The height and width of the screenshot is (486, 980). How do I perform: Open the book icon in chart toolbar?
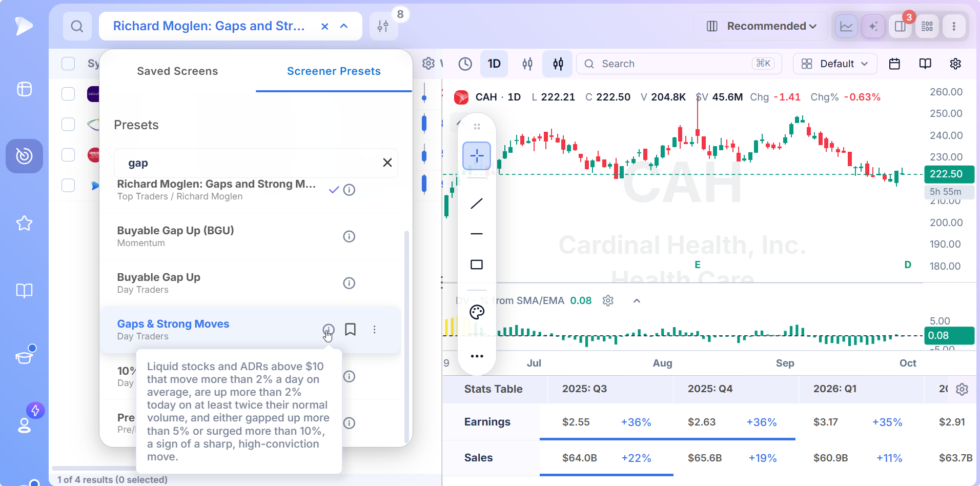(925, 64)
